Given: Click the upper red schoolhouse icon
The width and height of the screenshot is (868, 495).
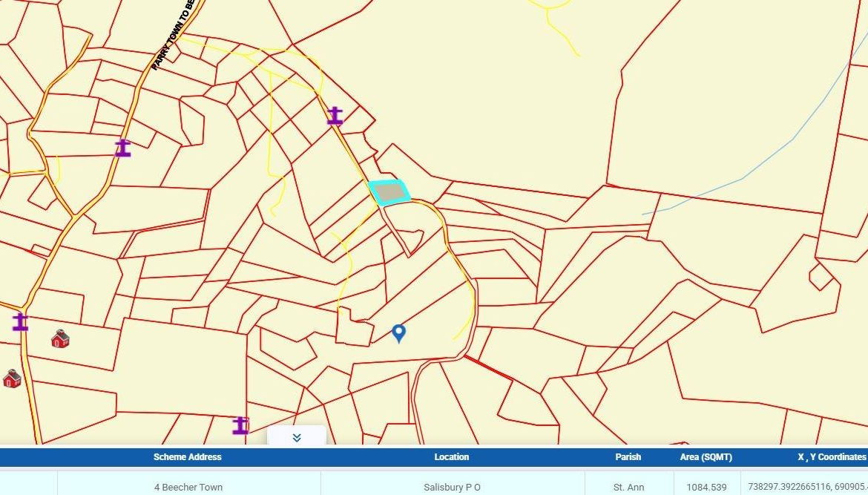Looking at the screenshot, I should (x=60, y=339).
